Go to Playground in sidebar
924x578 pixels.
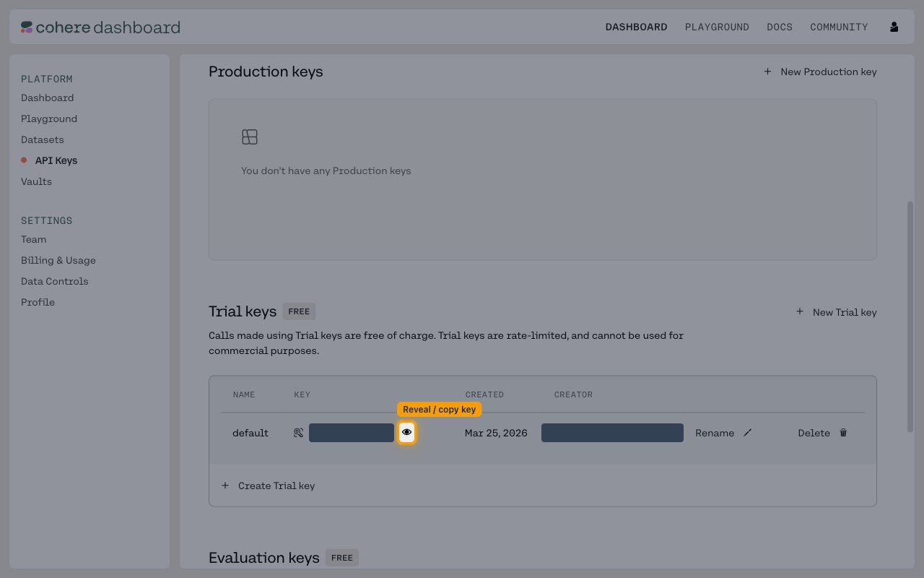(49, 118)
